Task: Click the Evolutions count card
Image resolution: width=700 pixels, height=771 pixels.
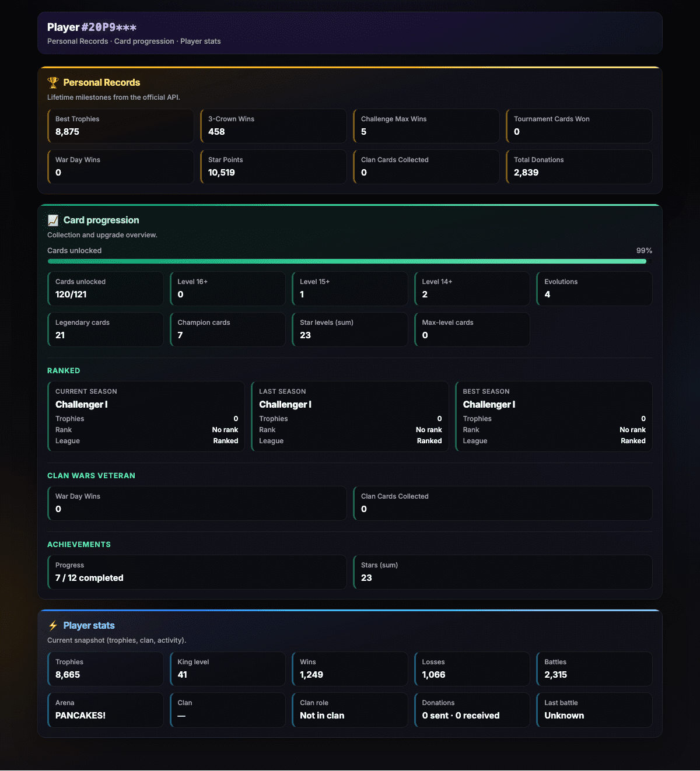Action: point(594,289)
